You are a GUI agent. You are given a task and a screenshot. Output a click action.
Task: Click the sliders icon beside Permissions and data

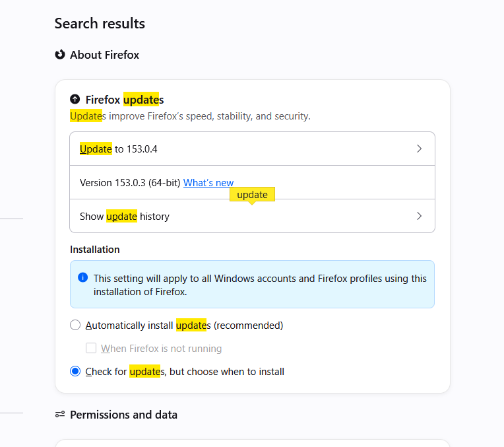click(60, 414)
